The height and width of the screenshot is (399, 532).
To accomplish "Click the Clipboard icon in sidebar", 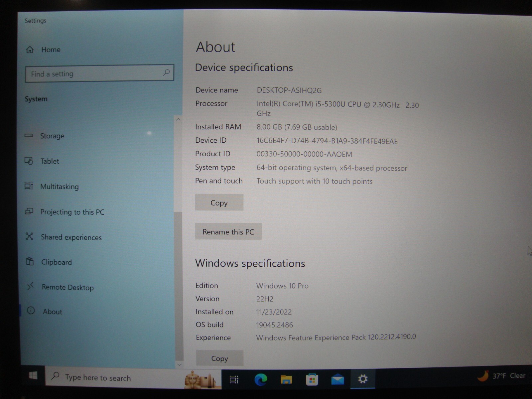I will point(30,261).
